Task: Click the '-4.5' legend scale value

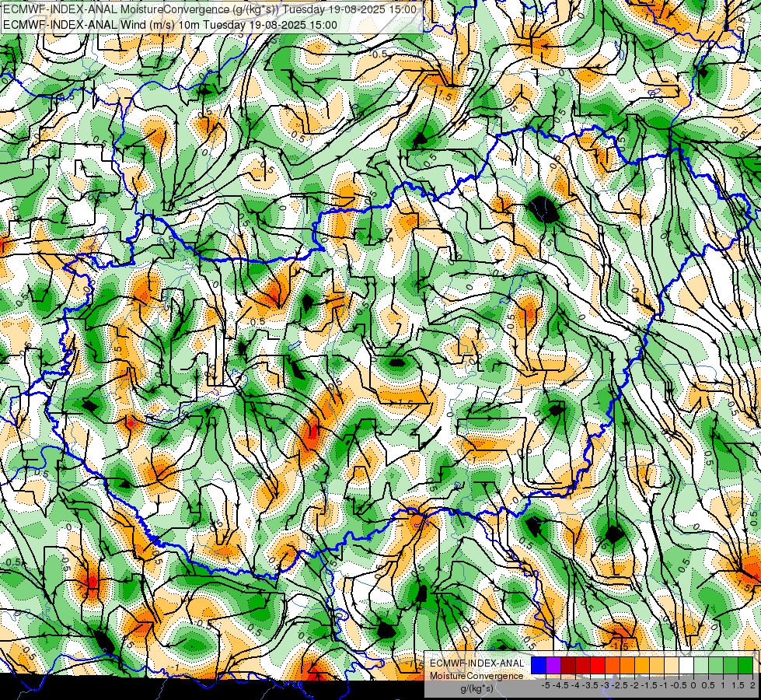Action: coord(561,685)
